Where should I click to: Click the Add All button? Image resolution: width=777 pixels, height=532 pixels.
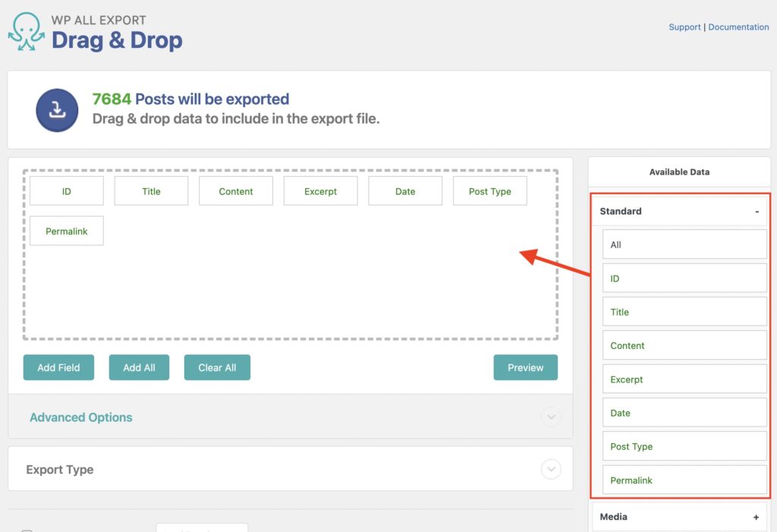(139, 367)
